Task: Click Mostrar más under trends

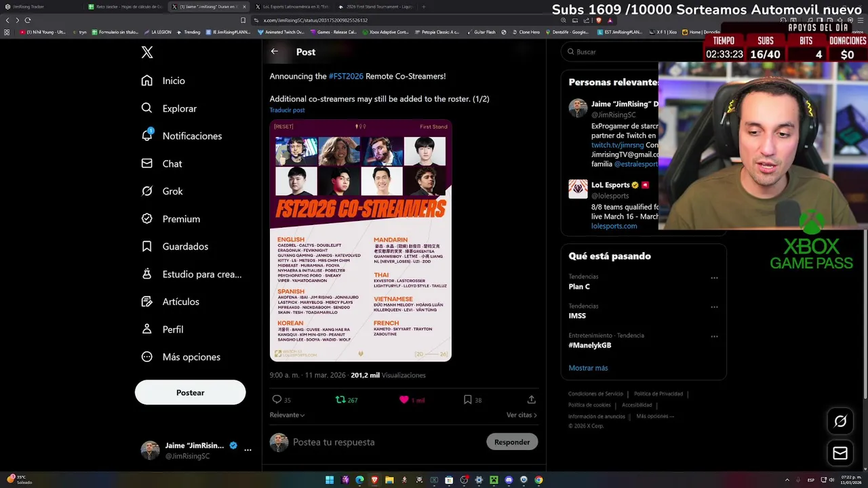Action: [588, 368]
